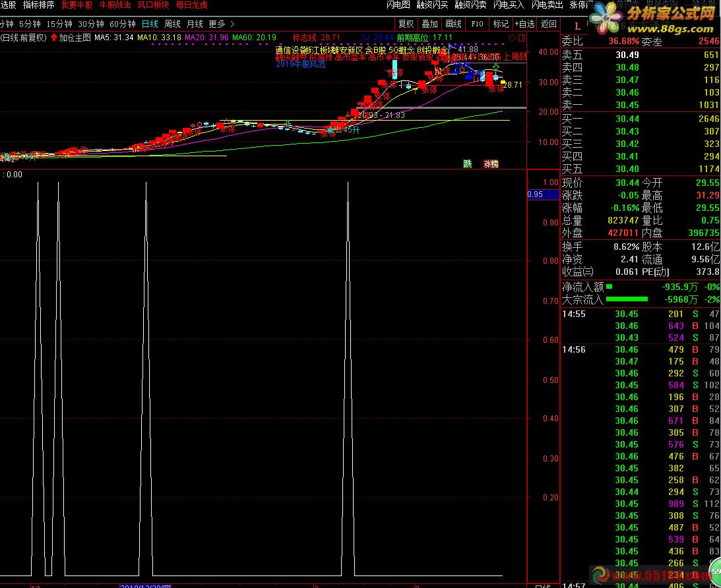The height and width of the screenshot is (588, 721).
Task: Switch to the 月线 monthly period tab
Action: [195, 24]
